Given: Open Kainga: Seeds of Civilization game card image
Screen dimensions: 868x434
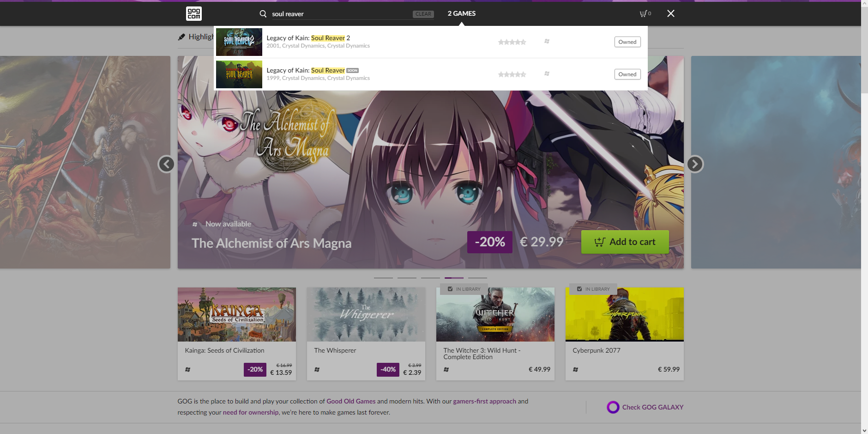Looking at the screenshot, I should [237, 314].
